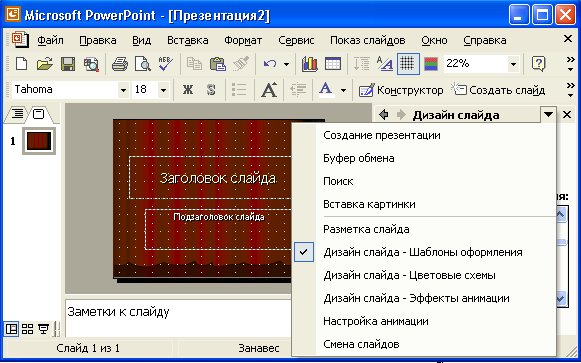Image resolution: width=581 pixels, height=363 pixels.
Task: Open the Правка menu
Action: click(x=98, y=40)
